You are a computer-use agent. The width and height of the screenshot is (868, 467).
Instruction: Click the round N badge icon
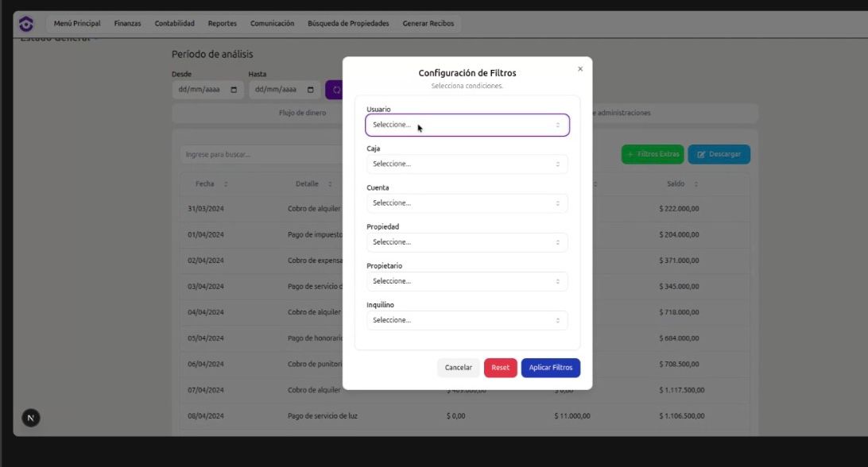point(30,417)
